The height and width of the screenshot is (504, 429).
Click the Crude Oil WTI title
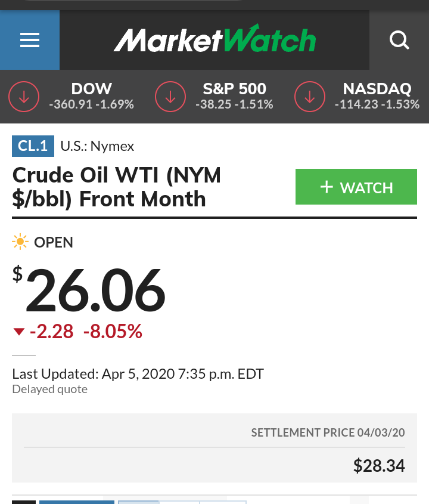pos(117,187)
